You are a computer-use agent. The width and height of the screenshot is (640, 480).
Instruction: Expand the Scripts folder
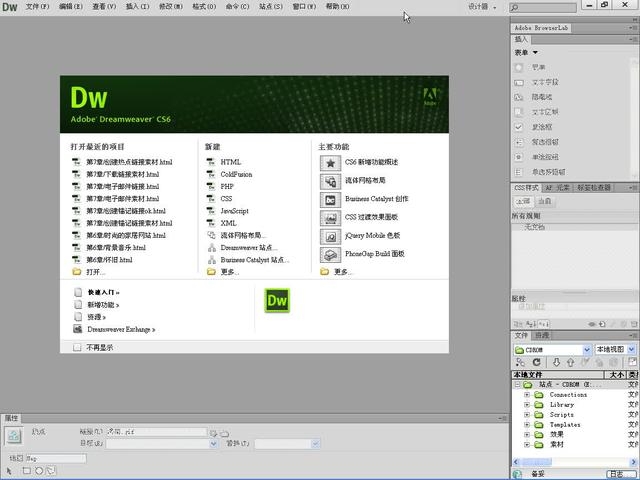click(x=527, y=415)
